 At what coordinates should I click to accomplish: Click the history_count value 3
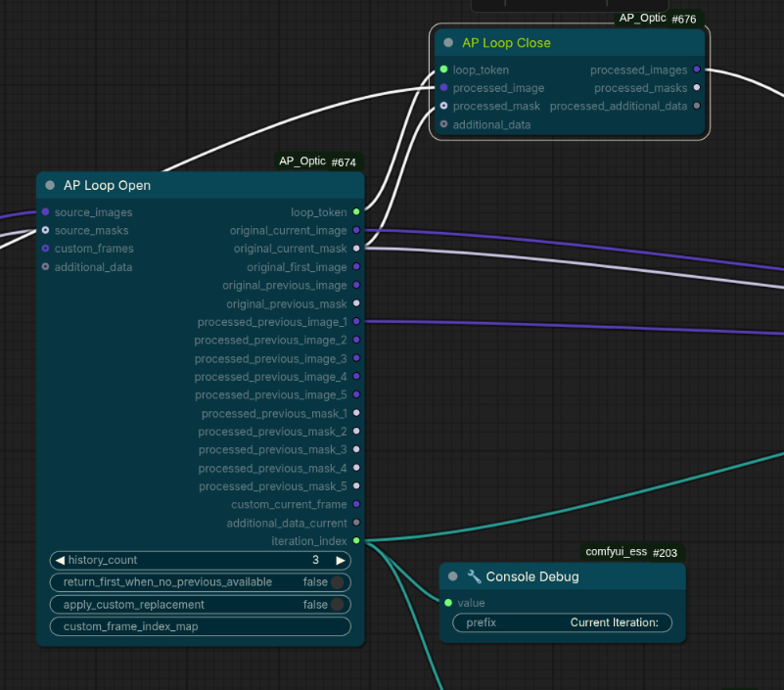point(315,560)
